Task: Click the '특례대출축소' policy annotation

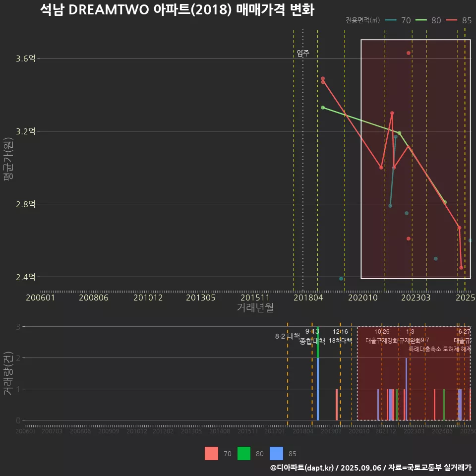Action: point(425,349)
